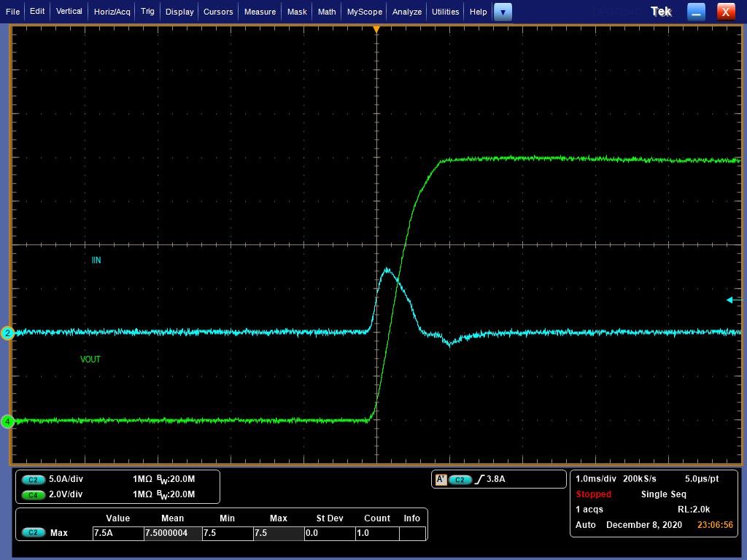The width and height of the screenshot is (747, 560).
Task: Click the Auto trigger mode text
Action: [586, 525]
